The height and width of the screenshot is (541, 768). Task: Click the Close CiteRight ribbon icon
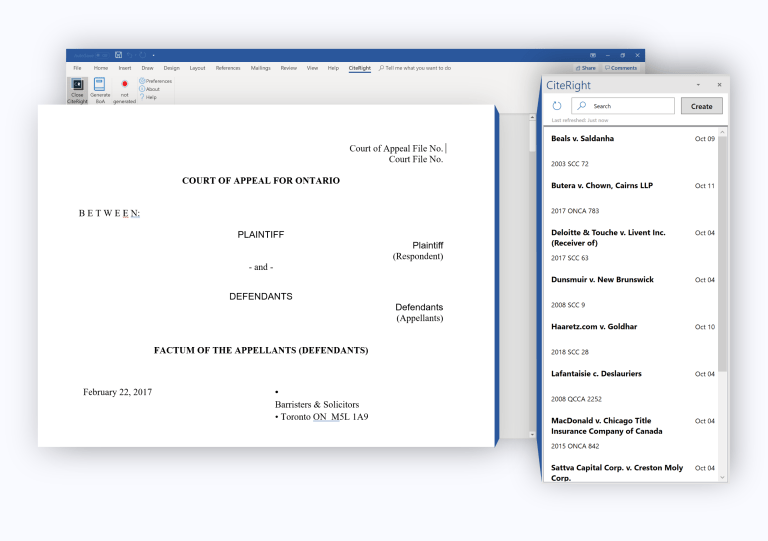point(77,87)
